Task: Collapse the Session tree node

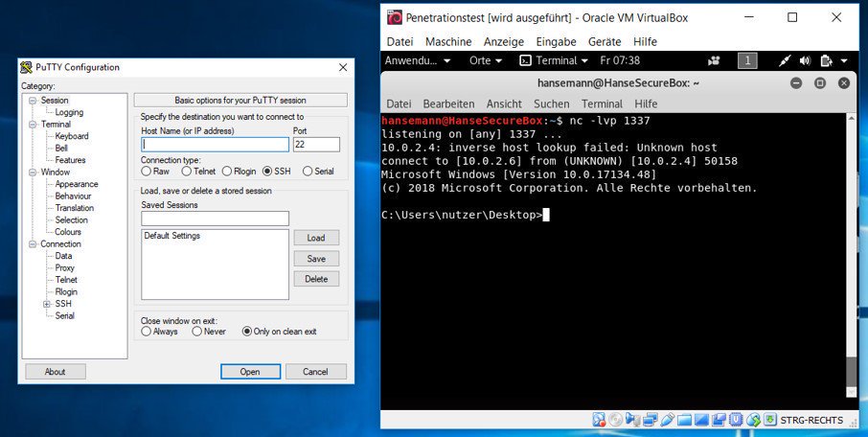Action: coord(33,101)
